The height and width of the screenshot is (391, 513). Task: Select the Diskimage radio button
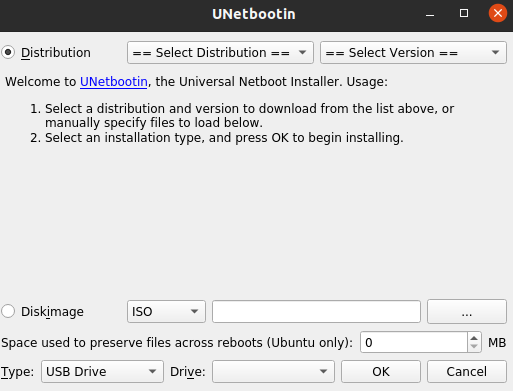(8, 311)
